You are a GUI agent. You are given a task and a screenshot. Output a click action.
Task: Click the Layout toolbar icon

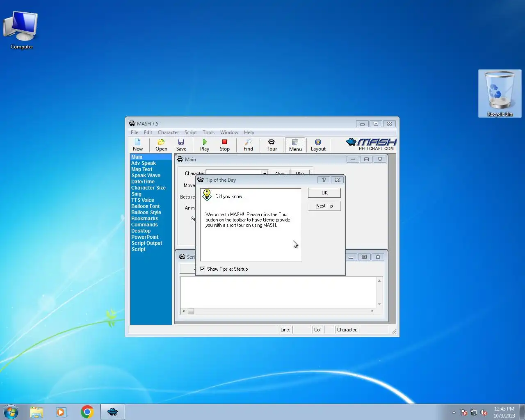point(318,145)
